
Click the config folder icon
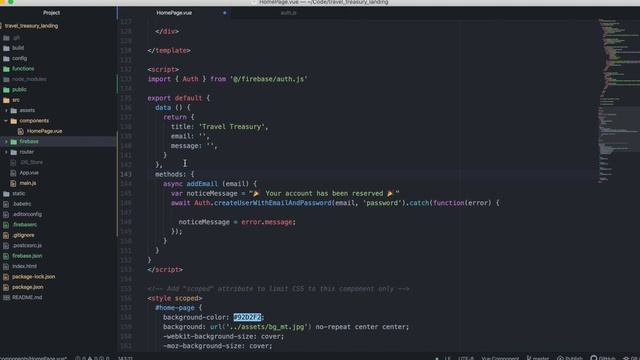6,58
